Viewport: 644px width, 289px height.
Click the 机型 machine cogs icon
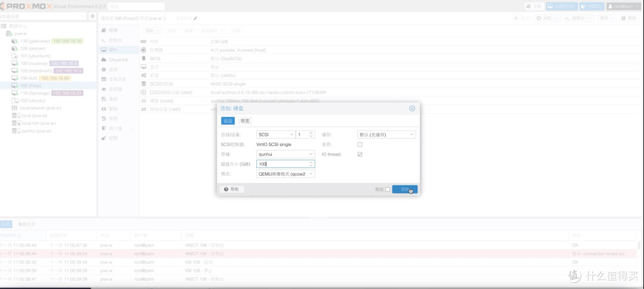[143, 76]
